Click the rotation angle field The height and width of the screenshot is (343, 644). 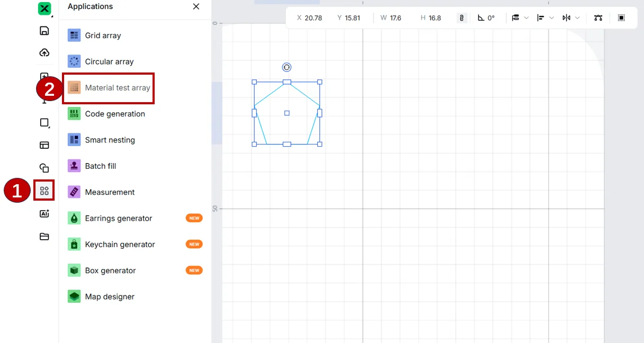[486, 17]
